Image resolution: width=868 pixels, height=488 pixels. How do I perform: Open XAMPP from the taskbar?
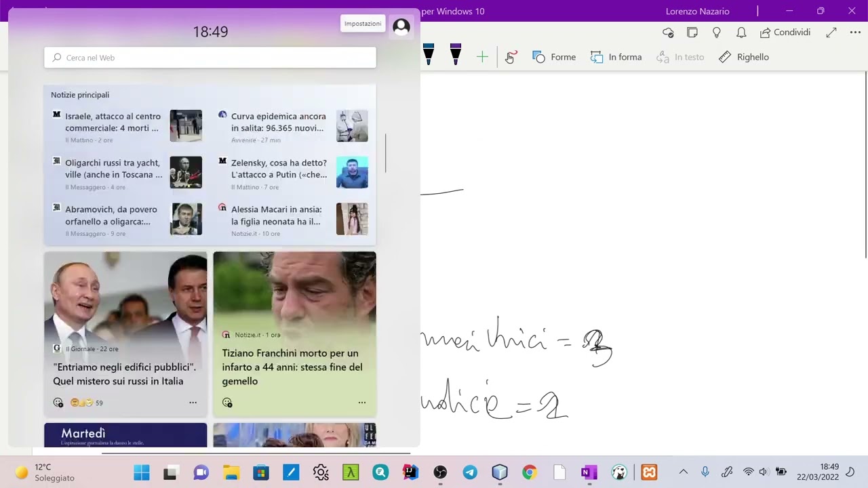tap(650, 472)
